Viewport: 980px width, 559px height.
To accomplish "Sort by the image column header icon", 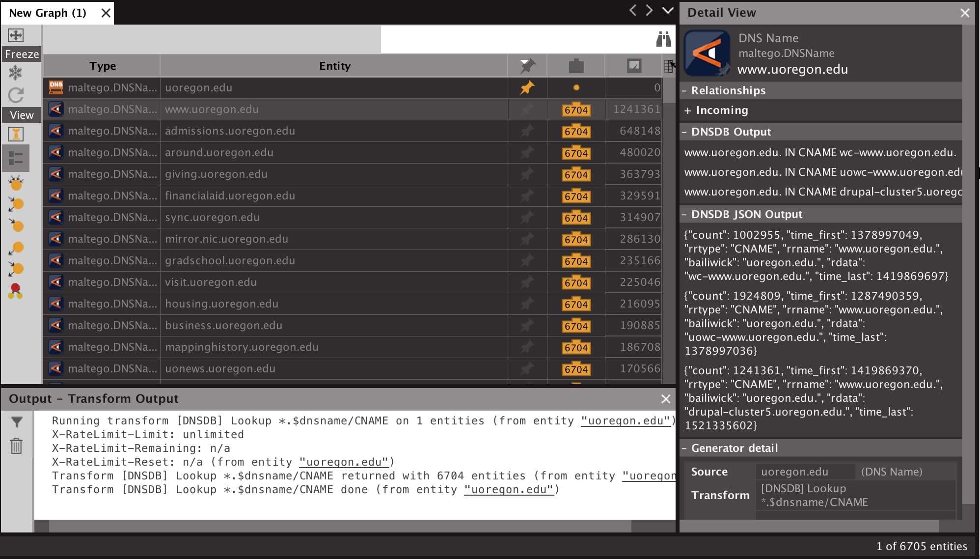I will click(634, 66).
